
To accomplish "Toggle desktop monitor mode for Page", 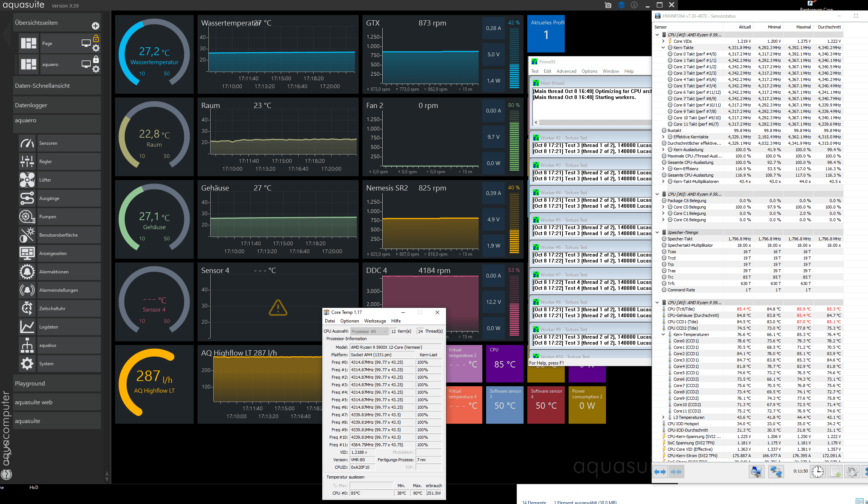I will click(86, 43).
